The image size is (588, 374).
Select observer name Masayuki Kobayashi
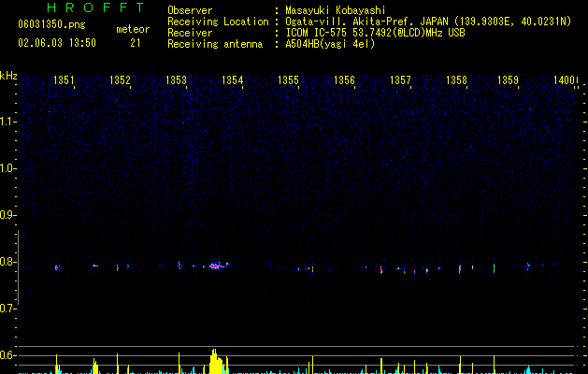(x=336, y=10)
